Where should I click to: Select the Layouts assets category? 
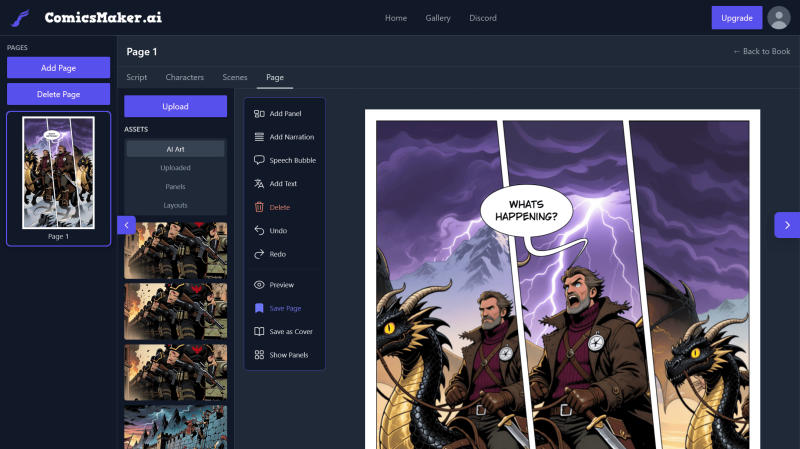click(176, 205)
